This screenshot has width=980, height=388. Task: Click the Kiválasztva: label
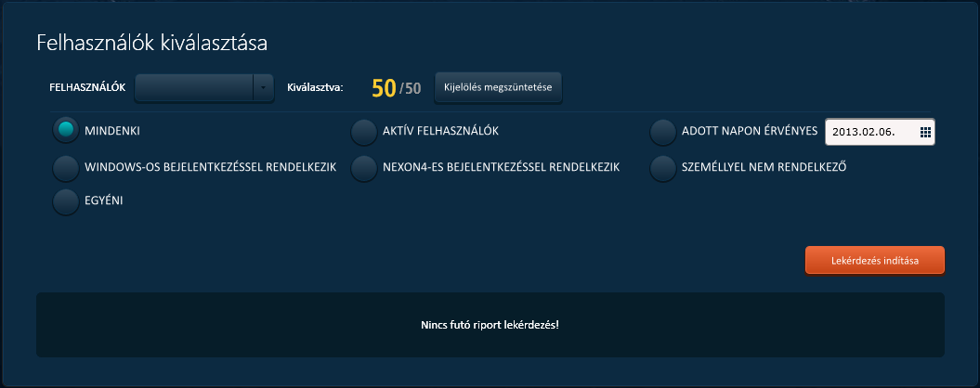[x=316, y=88]
